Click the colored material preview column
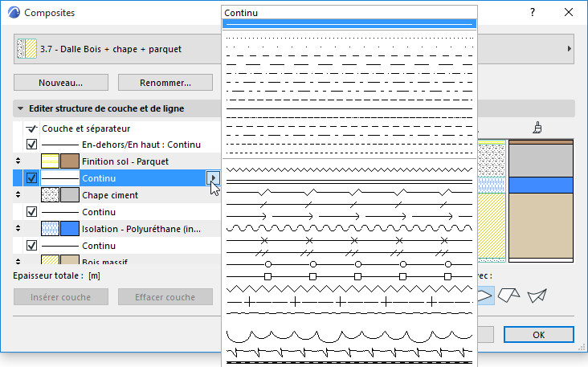This screenshot has height=367, width=588. point(541,201)
